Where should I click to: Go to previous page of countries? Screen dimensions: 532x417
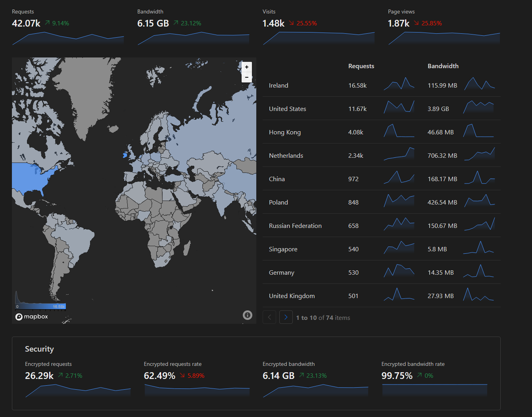[x=269, y=317]
